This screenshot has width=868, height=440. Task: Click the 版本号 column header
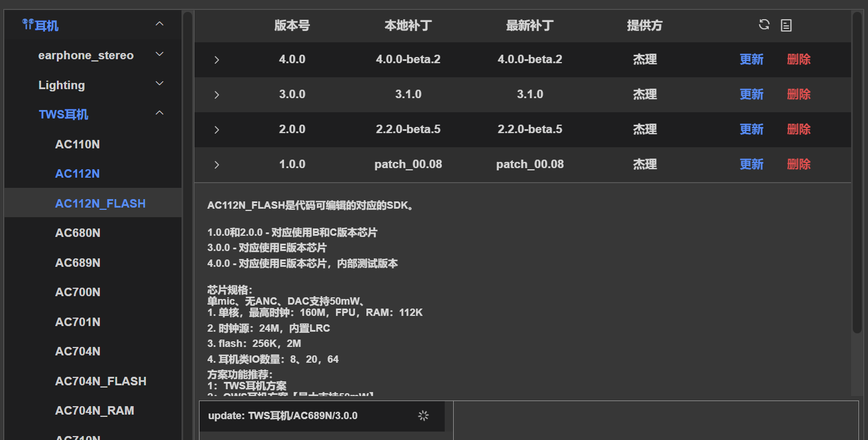coord(292,25)
